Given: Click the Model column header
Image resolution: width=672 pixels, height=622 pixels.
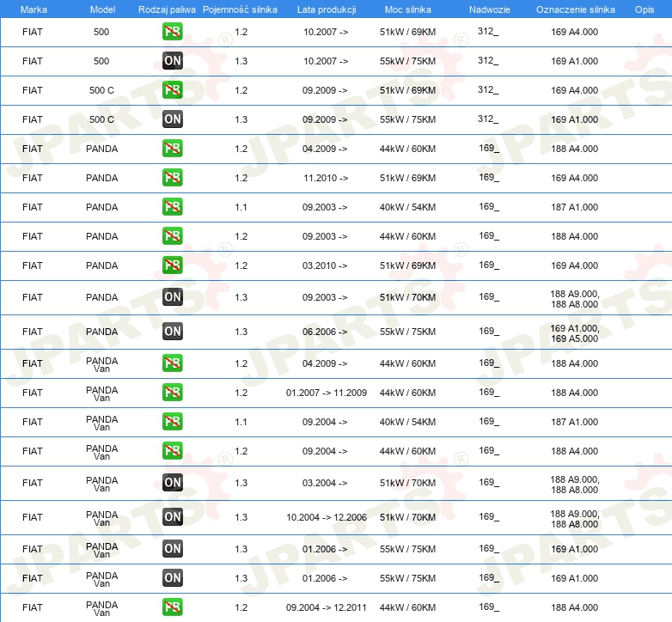Looking at the screenshot, I should 102,9.
